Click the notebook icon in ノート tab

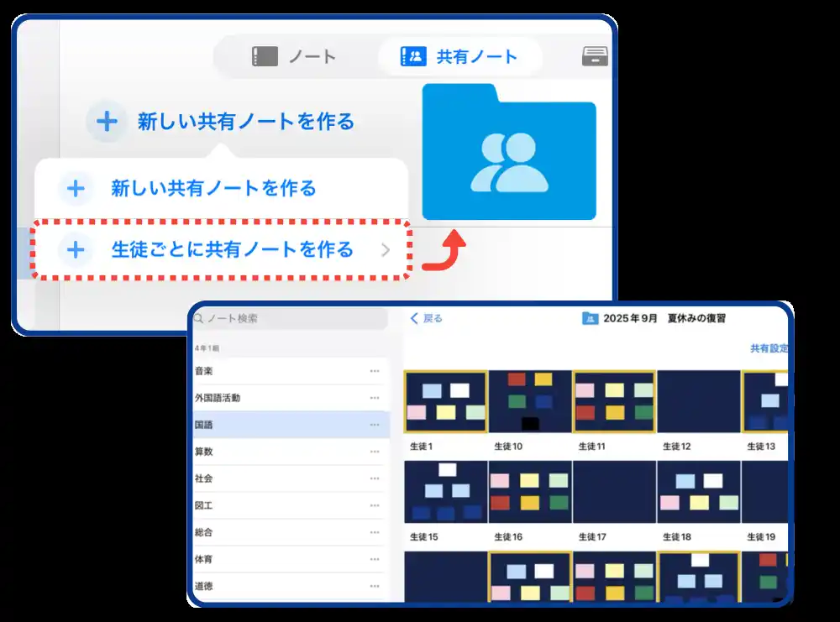tap(265, 57)
